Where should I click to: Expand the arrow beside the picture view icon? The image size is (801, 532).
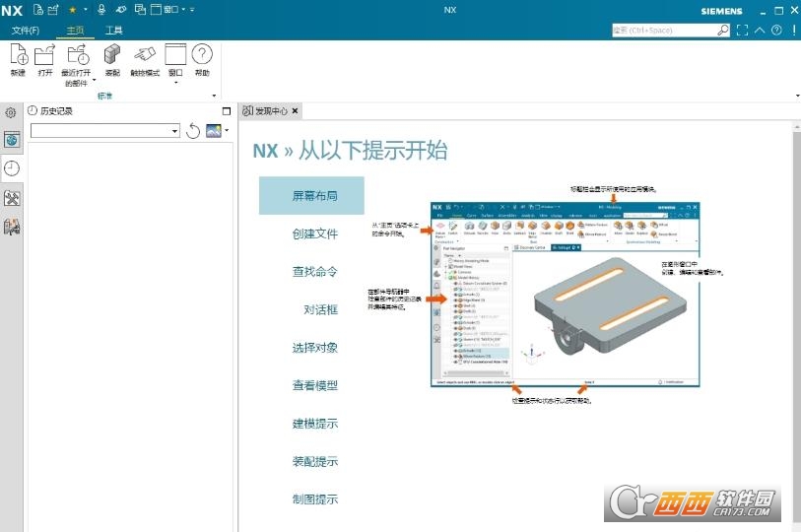tap(227, 130)
